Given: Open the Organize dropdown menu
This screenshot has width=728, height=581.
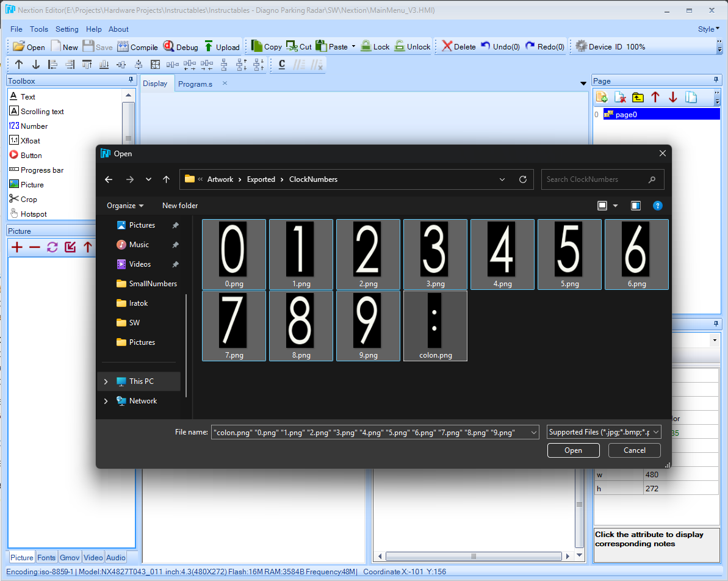Looking at the screenshot, I should (125, 206).
